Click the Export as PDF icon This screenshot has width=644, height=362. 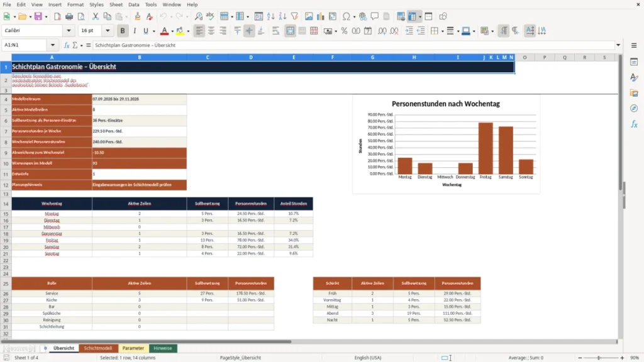(x=57, y=16)
